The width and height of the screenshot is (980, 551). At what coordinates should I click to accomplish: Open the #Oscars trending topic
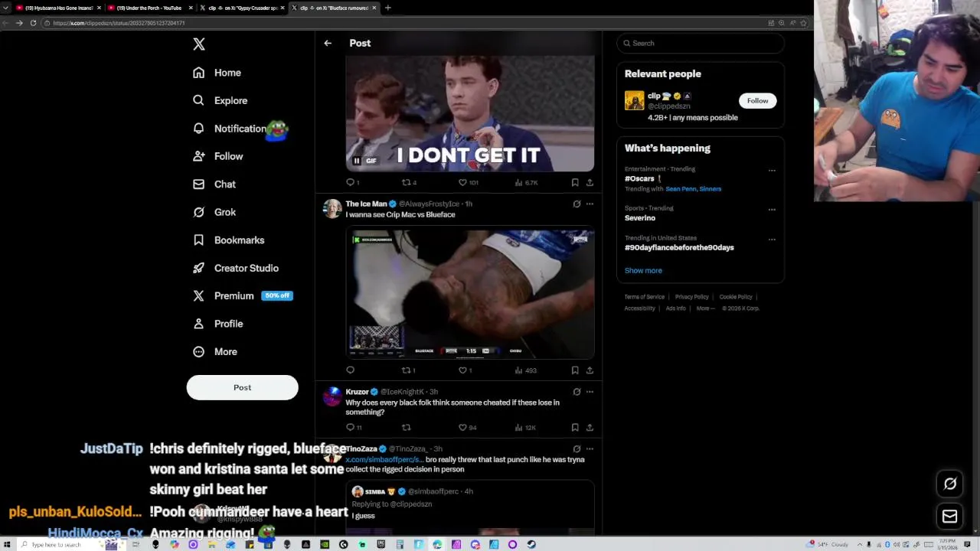[x=639, y=178]
